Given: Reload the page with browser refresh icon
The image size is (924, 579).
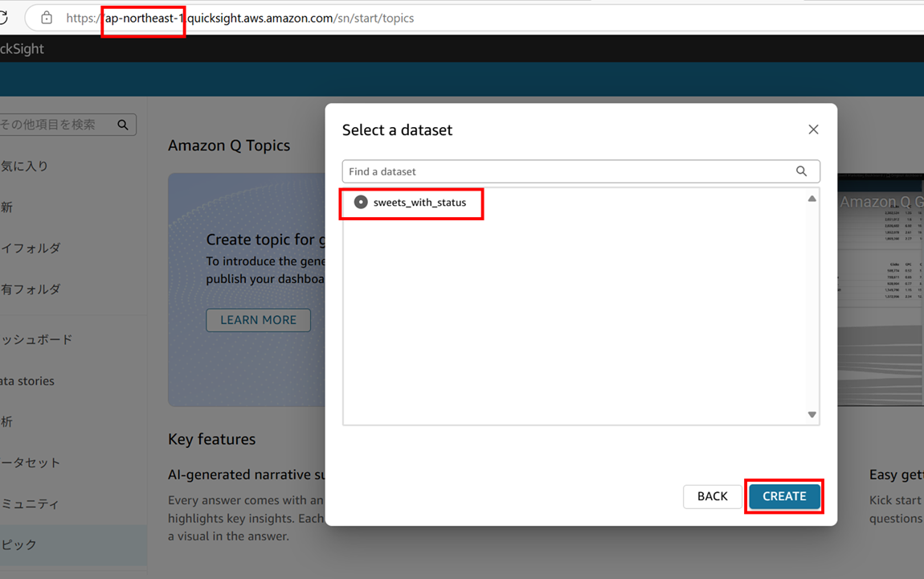Looking at the screenshot, I should tap(3, 18).
